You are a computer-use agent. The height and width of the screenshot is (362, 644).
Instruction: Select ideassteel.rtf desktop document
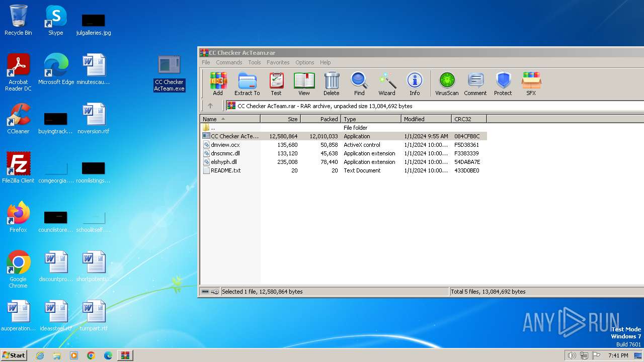56,316
